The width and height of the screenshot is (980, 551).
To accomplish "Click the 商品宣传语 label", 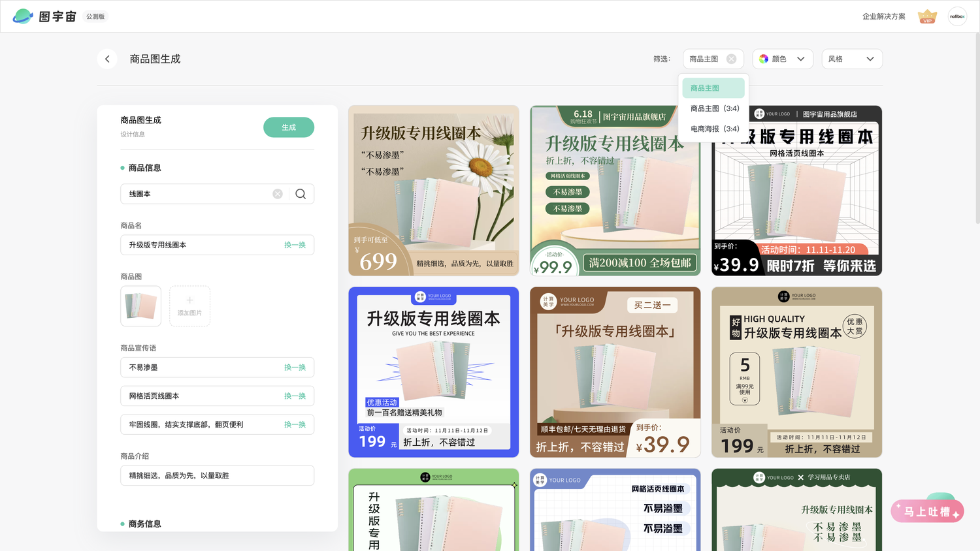I will pyautogui.click(x=139, y=348).
